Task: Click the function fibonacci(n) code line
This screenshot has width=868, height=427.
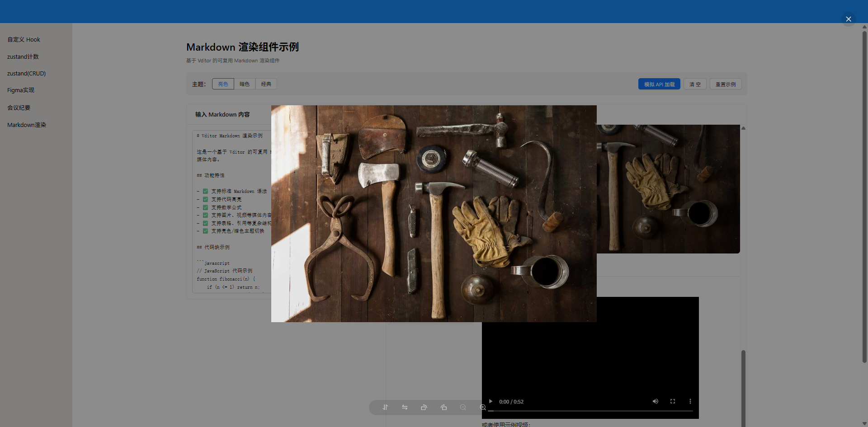Action: point(226,279)
